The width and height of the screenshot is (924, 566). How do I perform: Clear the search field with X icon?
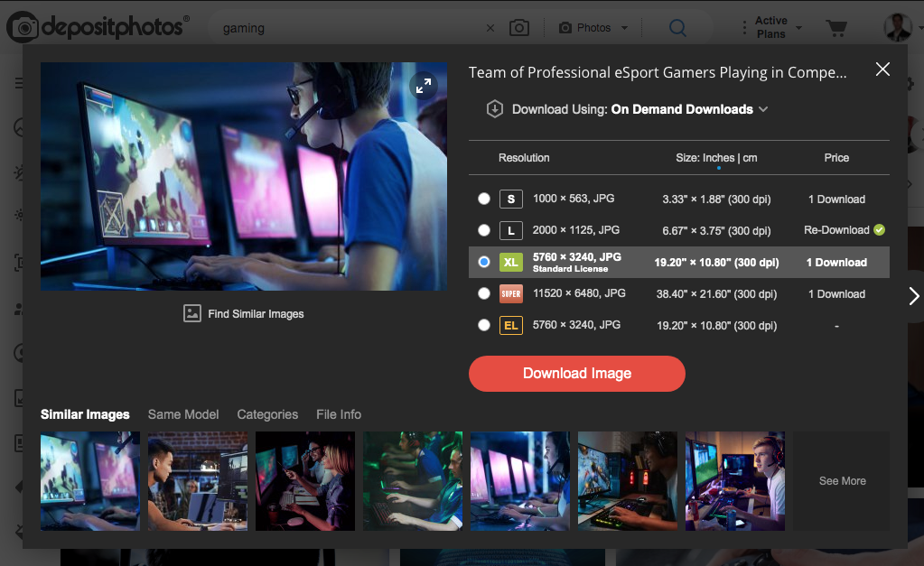tap(490, 28)
